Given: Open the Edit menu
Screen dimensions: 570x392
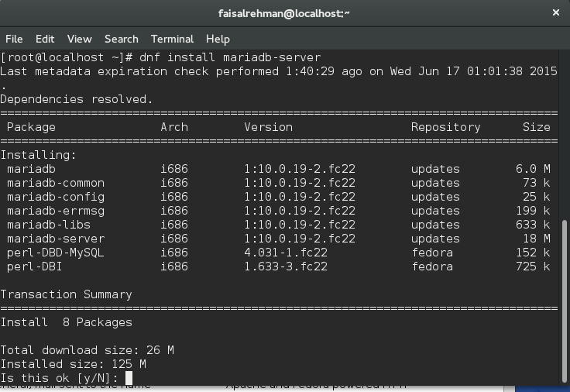Looking at the screenshot, I should pos(45,39).
